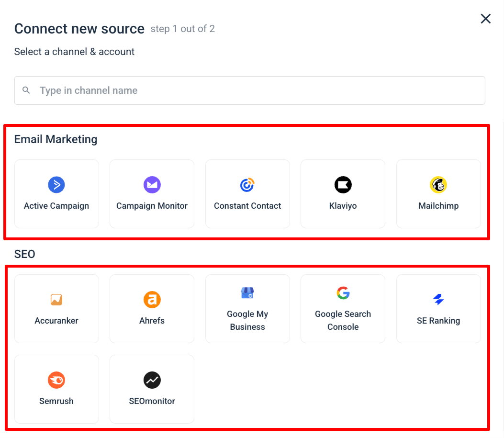Image resolution: width=504 pixels, height=438 pixels.
Task: Click the Email Marketing section heading
Action: pos(56,139)
